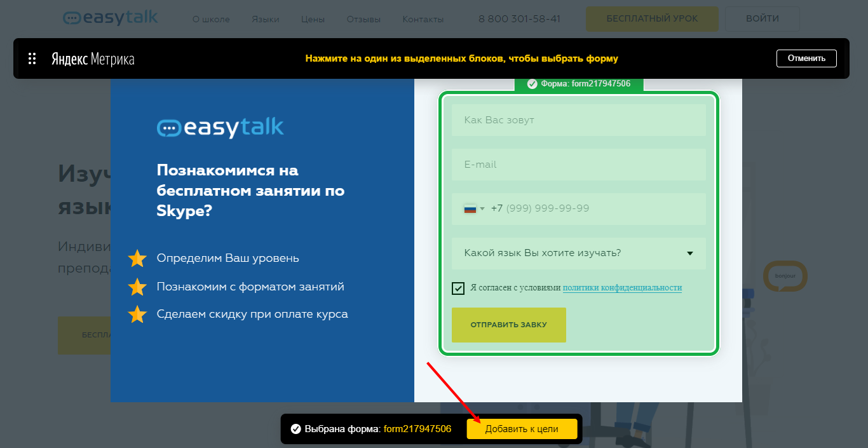Focus the E-mail input field
Screen dimensions: 868x448
[578, 165]
